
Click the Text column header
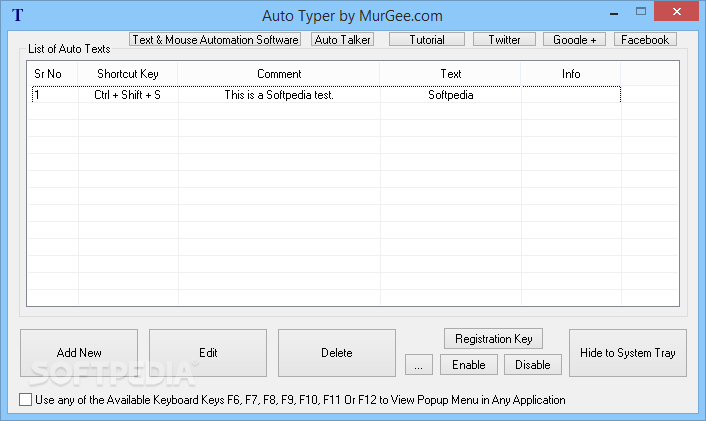tap(450, 74)
